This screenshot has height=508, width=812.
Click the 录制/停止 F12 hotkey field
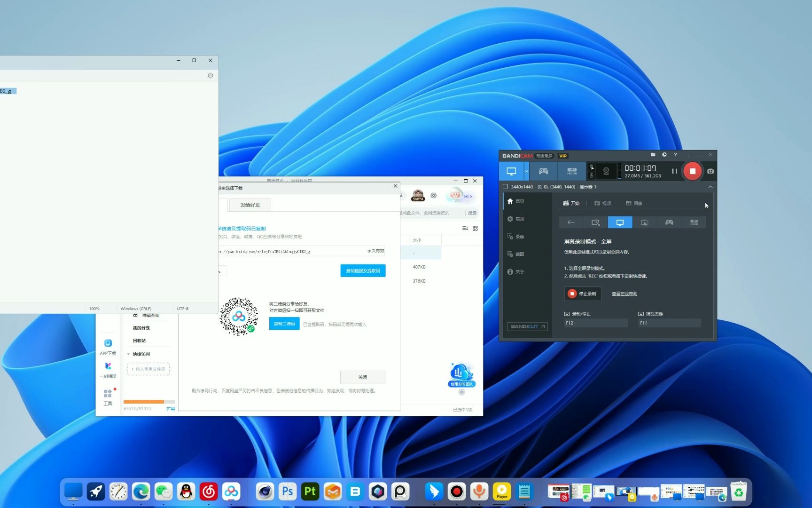pyautogui.click(x=596, y=323)
